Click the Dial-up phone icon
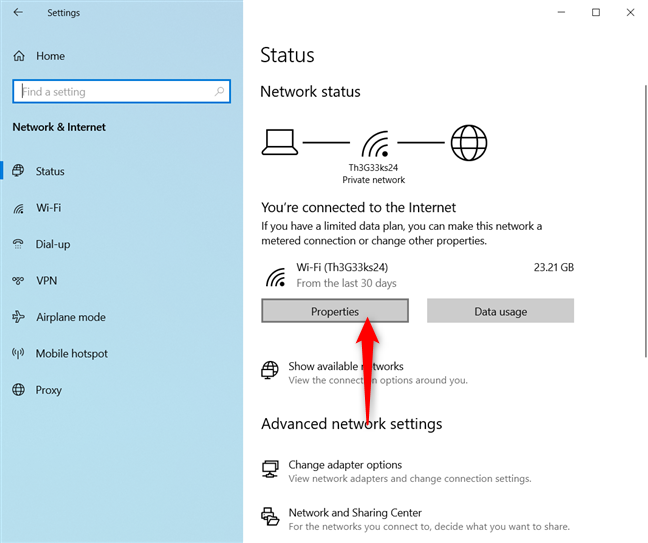The image size is (648, 543). (x=18, y=244)
